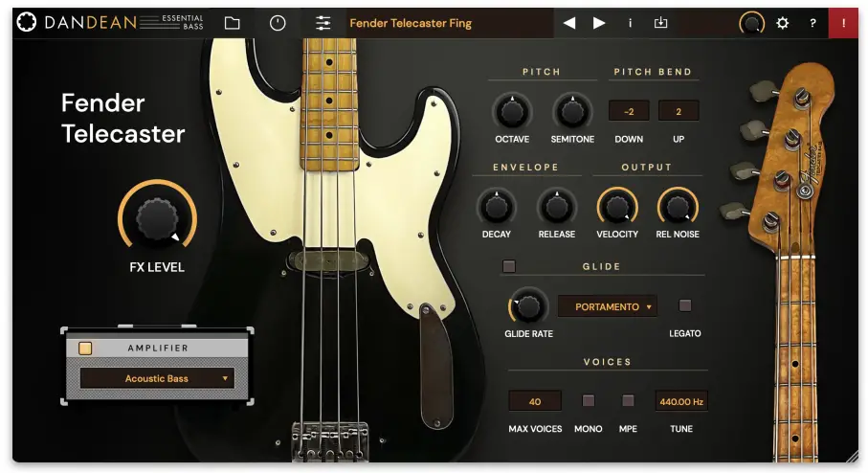Click the Dan Dean logo emblem
Image resolution: width=868 pixels, height=473 pixels.
27,22
